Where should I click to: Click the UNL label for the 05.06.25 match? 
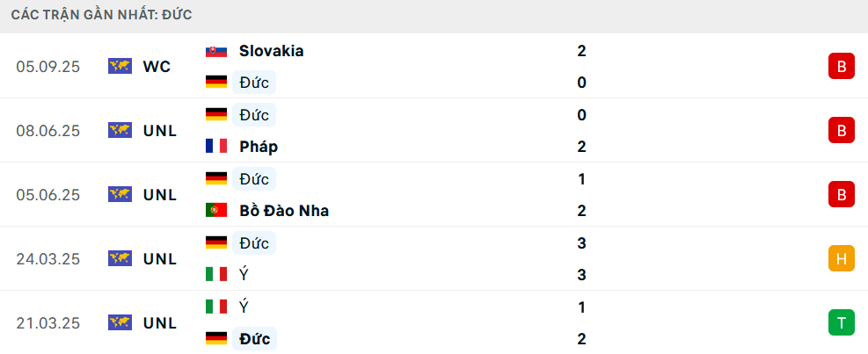pyautogui.click(x=159, y=194)
